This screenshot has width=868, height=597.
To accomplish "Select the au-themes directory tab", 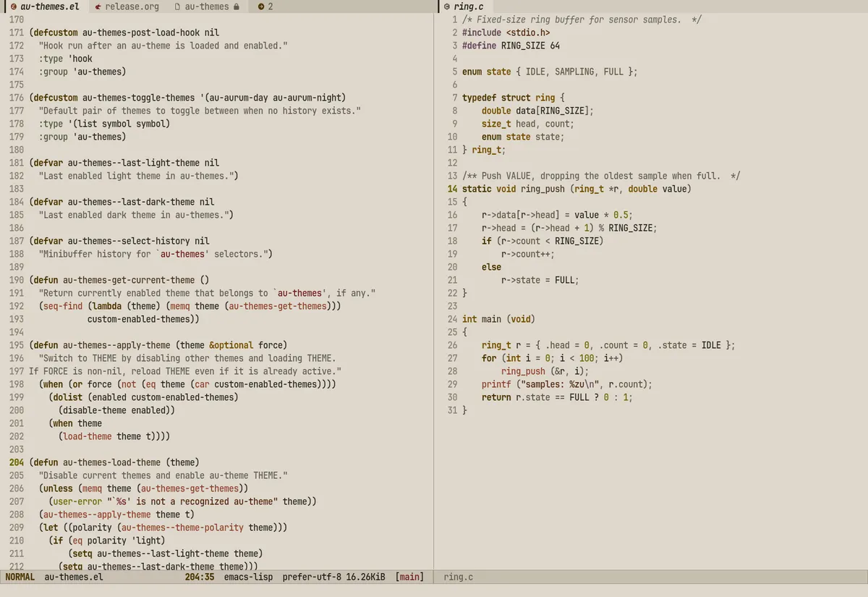I will 207,7.
